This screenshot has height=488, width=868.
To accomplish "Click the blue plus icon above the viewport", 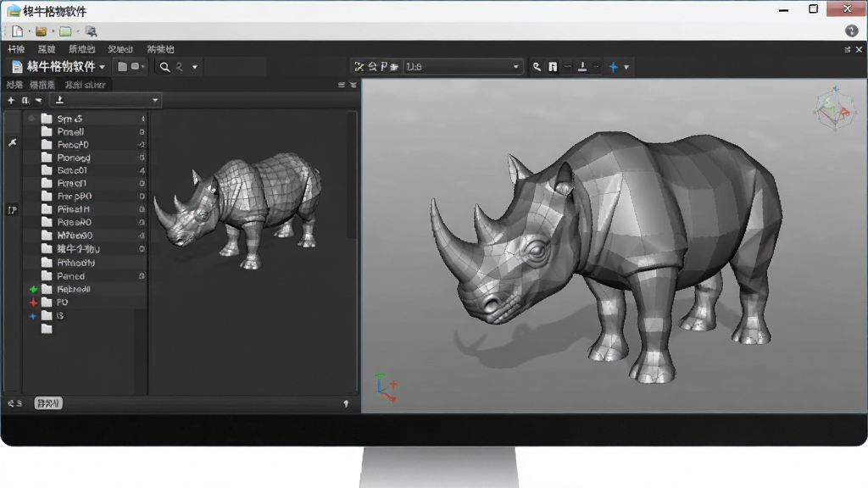I will click(x=614, y=67).
